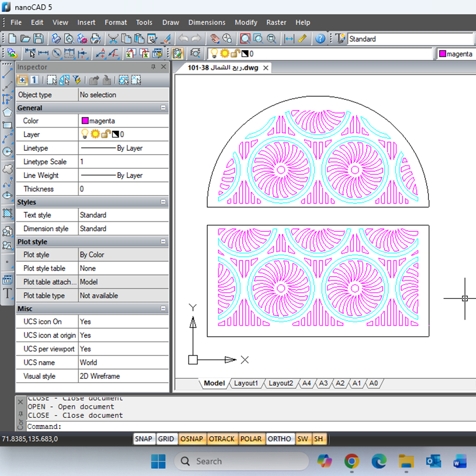
Task: Select the Text tool in left toolbar
Action: [x=7, y=293]
